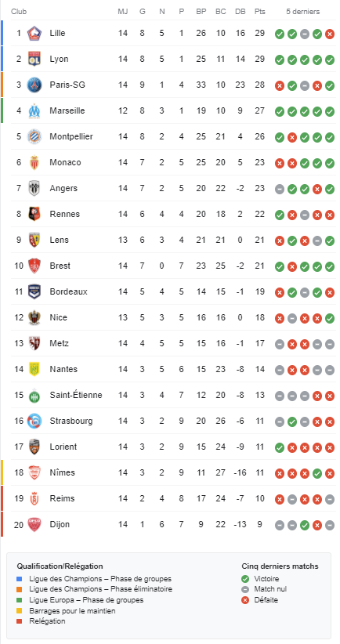
Task: Click blue Ligue des Champions legend swatch
Action: (x=20, y=579)
